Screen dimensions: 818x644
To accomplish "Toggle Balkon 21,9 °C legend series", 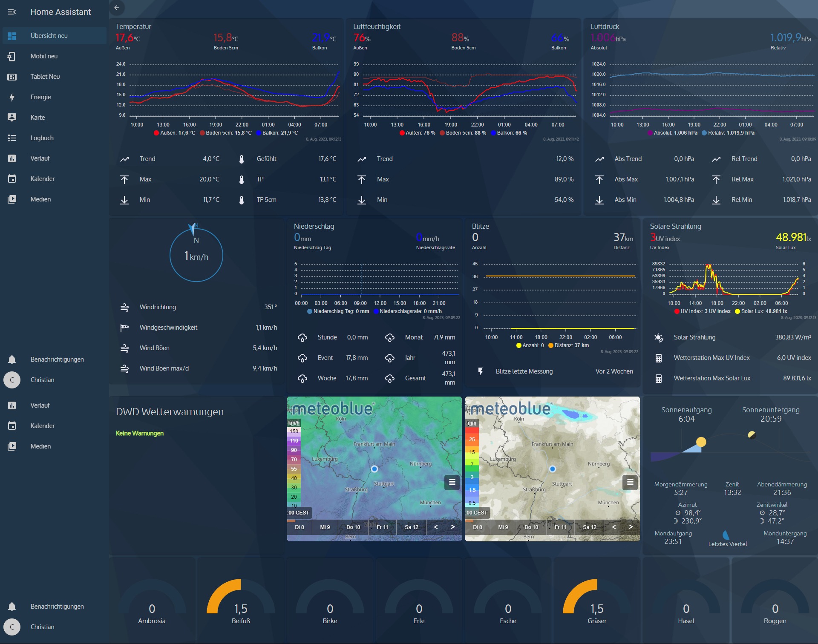I will pos(277,133).
